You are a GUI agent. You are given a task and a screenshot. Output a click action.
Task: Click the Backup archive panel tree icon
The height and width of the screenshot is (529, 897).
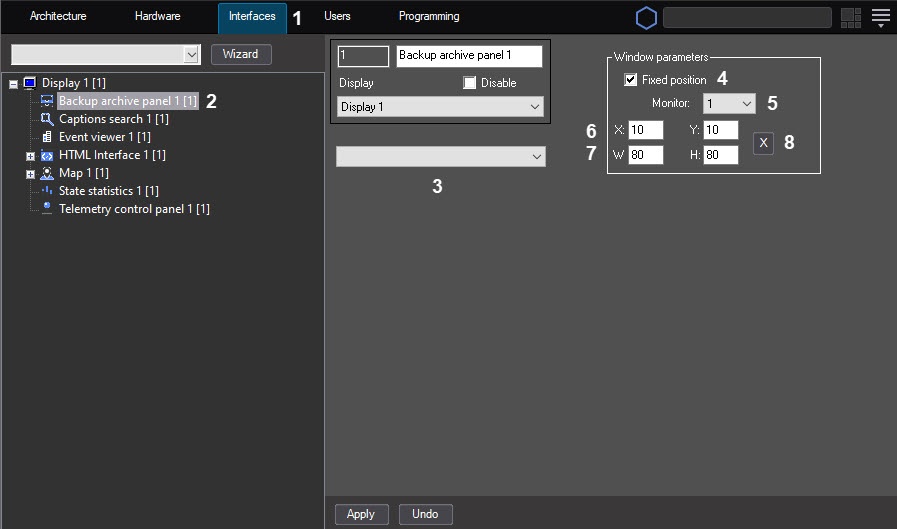(x=47, y=101)
